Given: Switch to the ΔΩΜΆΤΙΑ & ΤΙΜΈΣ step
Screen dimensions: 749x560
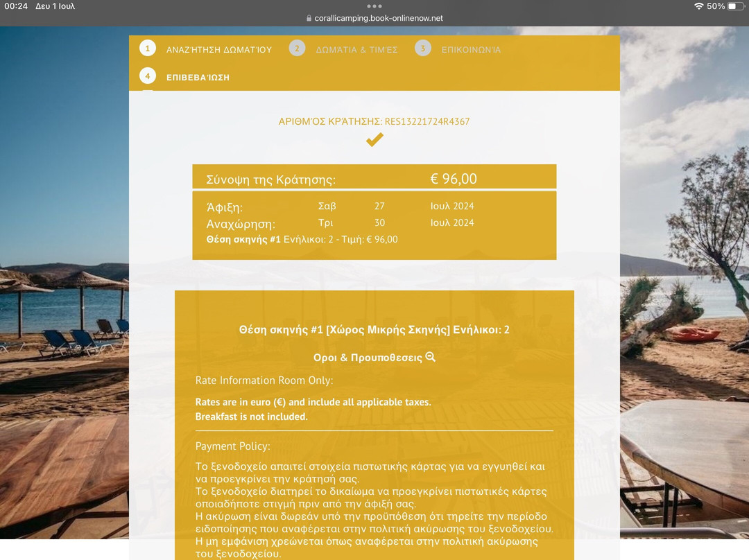Looking at the screenshot, I should click(356, 50).
